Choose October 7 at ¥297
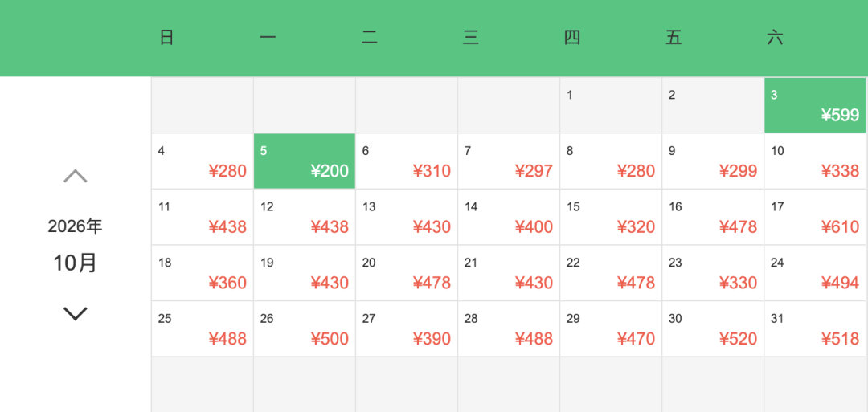Screen dimensions: 868x412 tap(509, 161)
